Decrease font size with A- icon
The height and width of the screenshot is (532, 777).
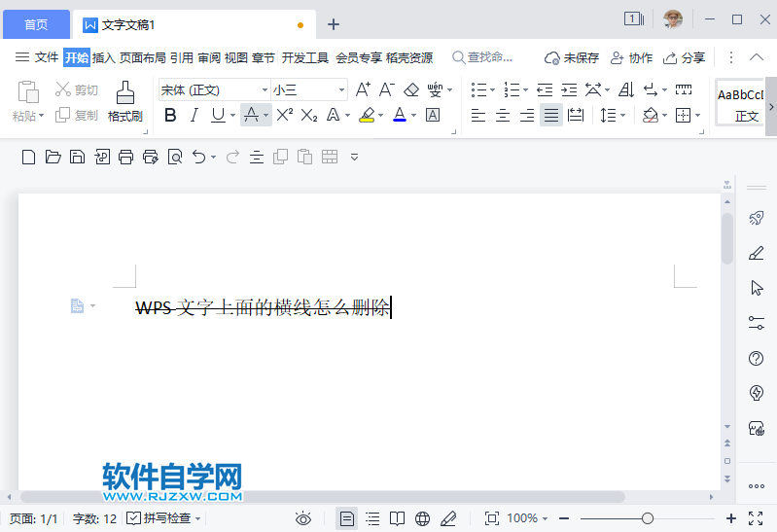(x=386, y=89)
